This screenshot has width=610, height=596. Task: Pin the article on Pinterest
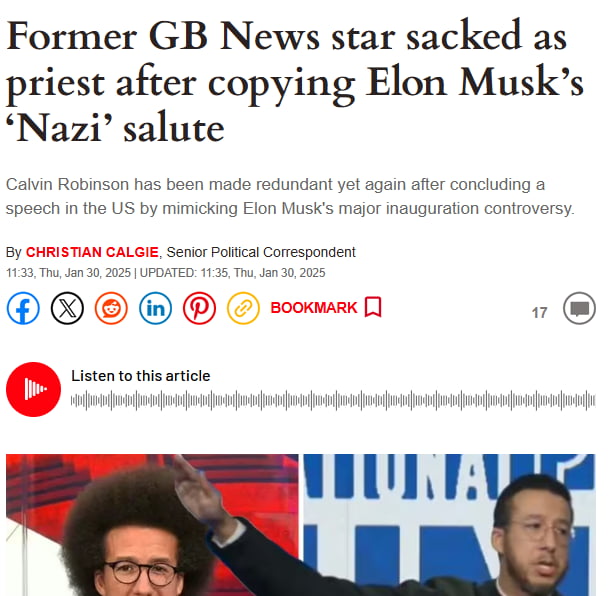click(200, 308)
